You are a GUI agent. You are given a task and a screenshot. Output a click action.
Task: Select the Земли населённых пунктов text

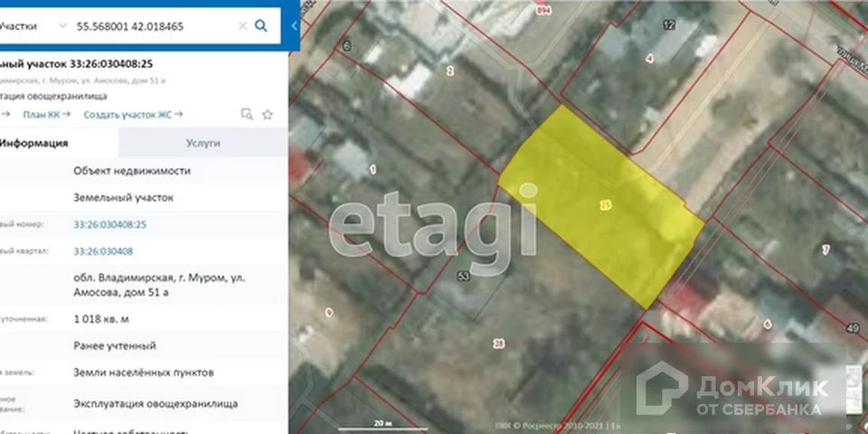(x=144, y=373)
